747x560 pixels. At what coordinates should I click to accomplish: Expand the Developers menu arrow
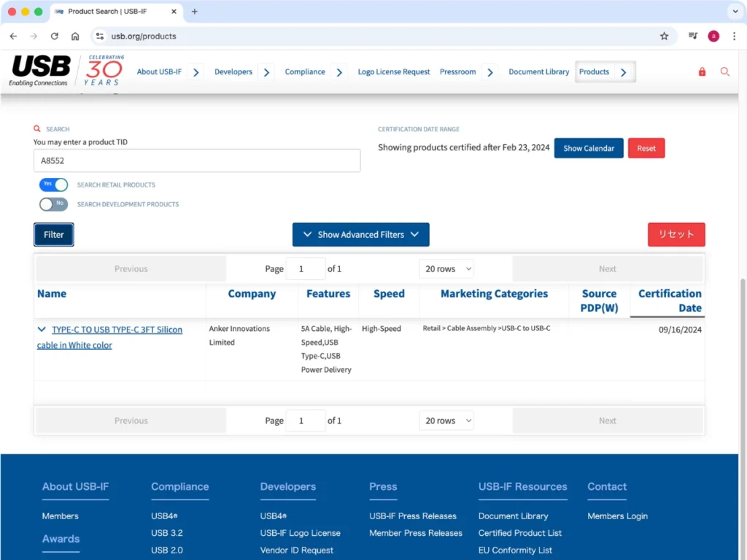(267, 72)
